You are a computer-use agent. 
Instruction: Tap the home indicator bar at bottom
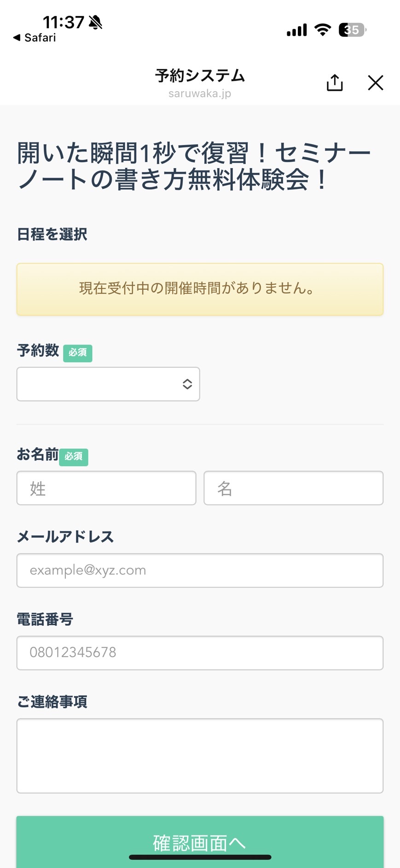click(x=200, y=857)
